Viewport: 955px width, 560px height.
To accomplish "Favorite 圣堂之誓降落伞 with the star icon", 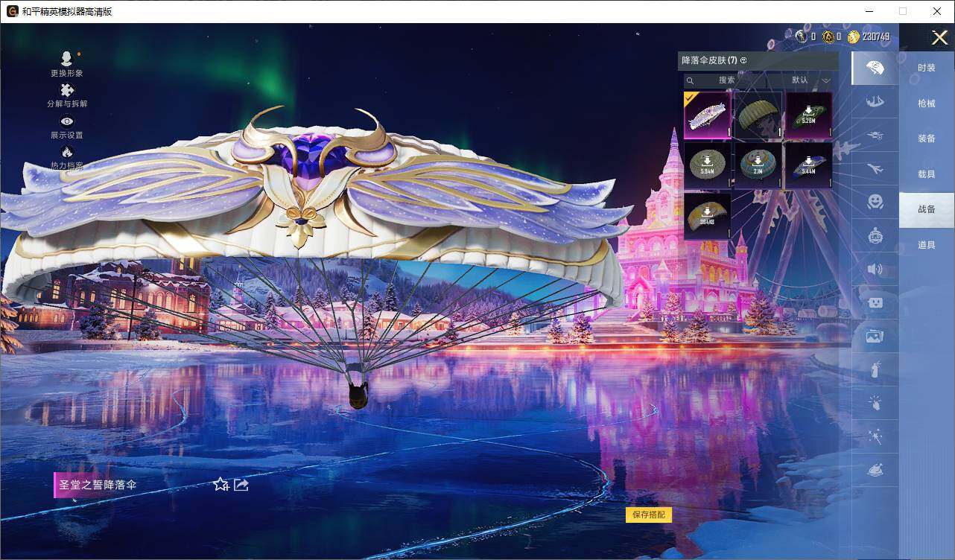I will [x=220, y=485].
